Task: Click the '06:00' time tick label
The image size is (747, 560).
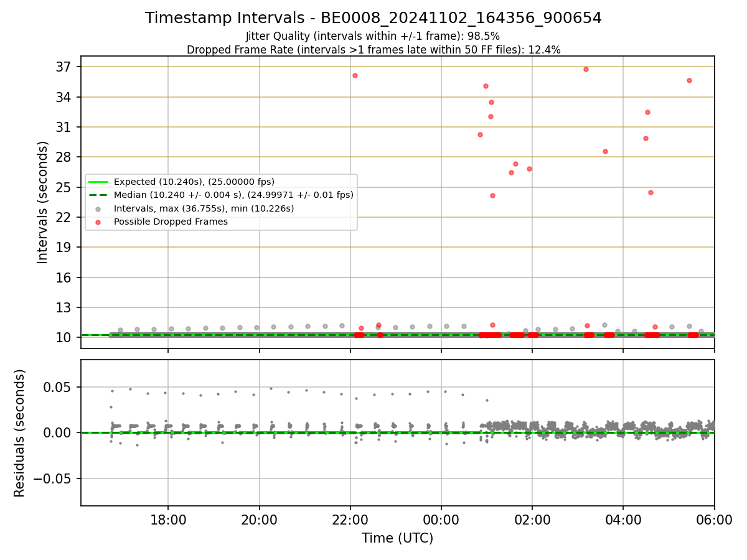Action: pos(714,520)
